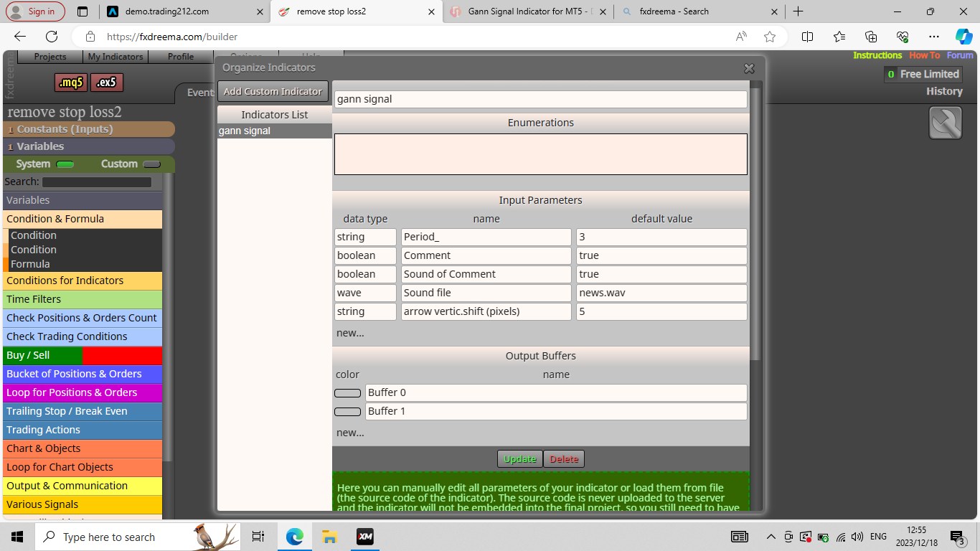Open browser Collections icon

click(x=871, y=37)
